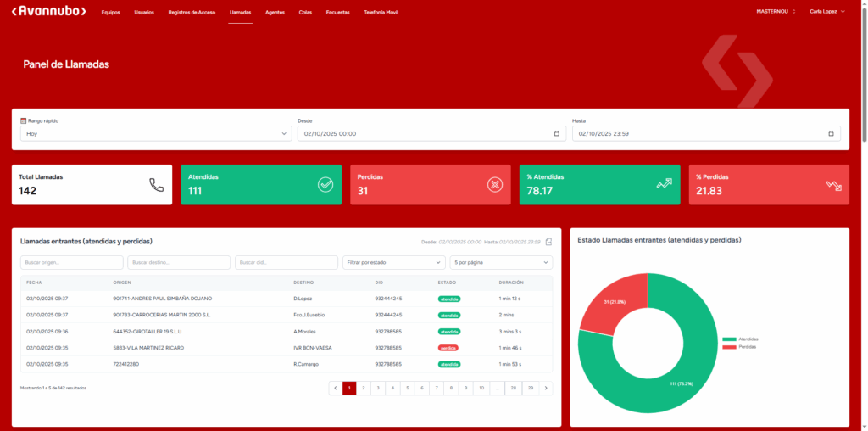The image size is (868, 431).
Task: Expand the Rango rápido dropdown showing Hoy
Action: pyautogui.click(x=156, y=134)
